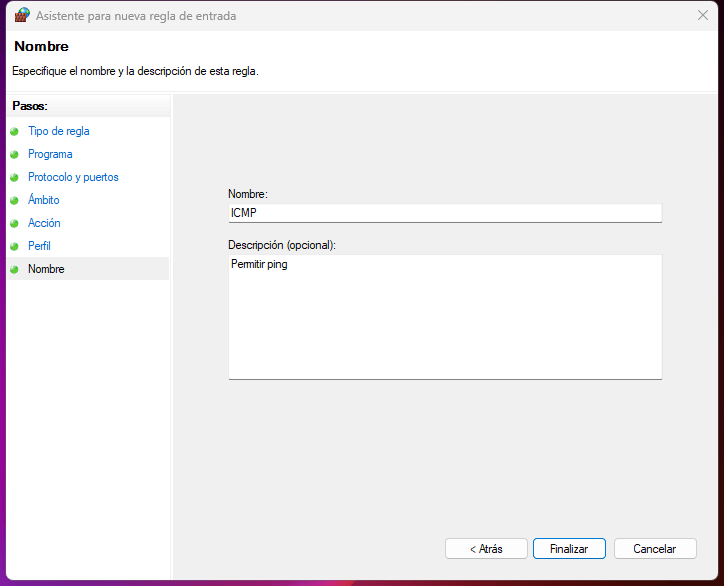724x586 pixels.
Task: Jump to the Protocolo y puertos step
Action: pyautogui.click(x=73, y=177)
